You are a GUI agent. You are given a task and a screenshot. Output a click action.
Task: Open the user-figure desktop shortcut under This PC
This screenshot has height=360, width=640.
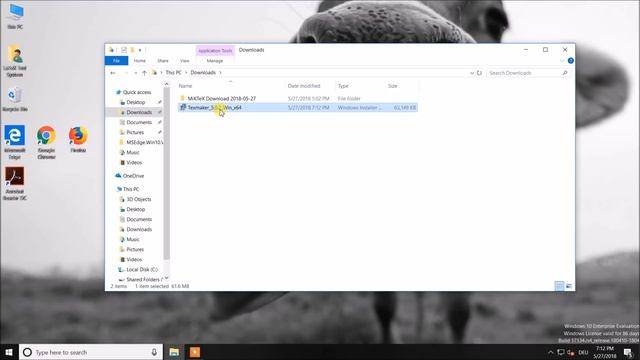(15, 61)
